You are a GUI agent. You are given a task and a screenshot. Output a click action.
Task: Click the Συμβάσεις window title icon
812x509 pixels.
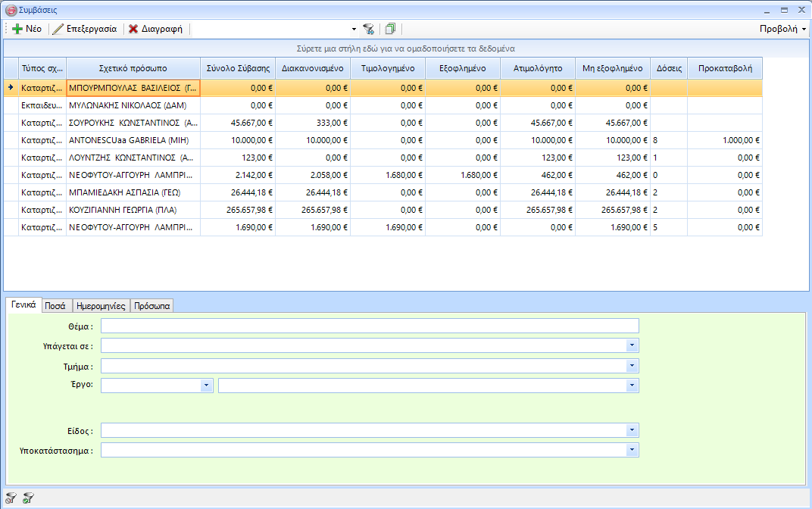tap(10, 10)
